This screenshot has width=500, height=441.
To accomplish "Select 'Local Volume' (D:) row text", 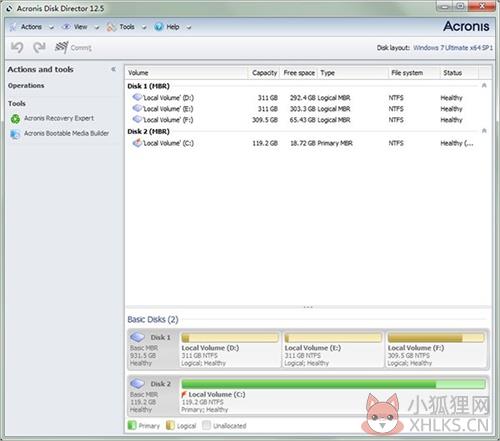I will (168, 98).
